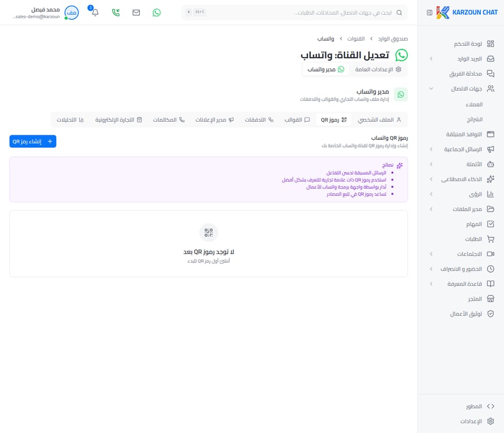Collapse جهات الاتصال submenu chevron
This screenshot has height=433, width=504.
tap(431, 89)
